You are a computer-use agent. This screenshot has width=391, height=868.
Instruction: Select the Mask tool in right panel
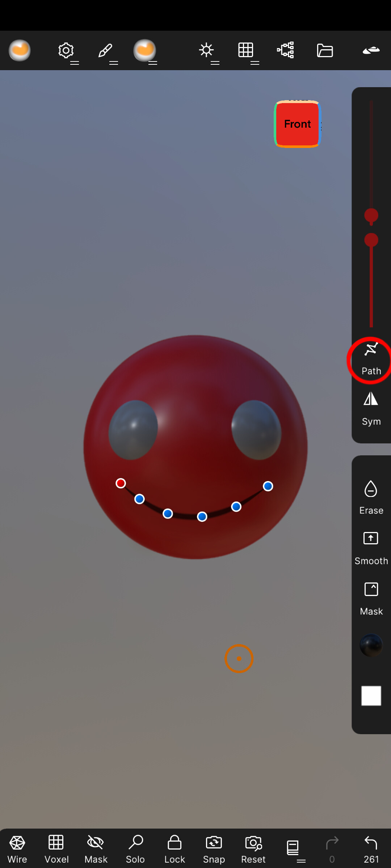[x=371, y=599]
